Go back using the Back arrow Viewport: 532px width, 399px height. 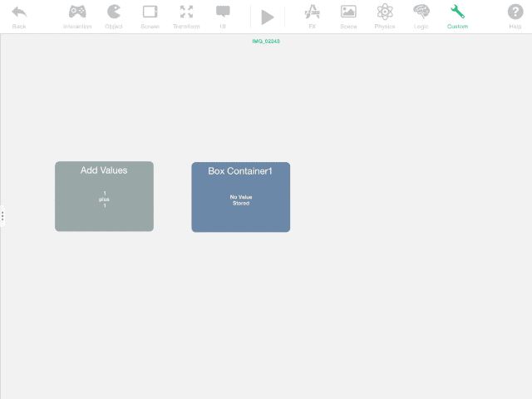tap(18, 16)
